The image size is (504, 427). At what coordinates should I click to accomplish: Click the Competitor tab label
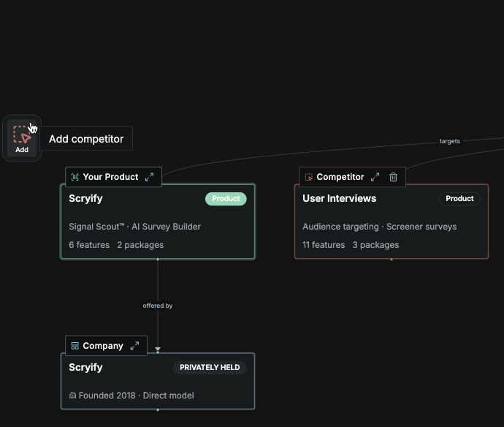tap(340, 177)
